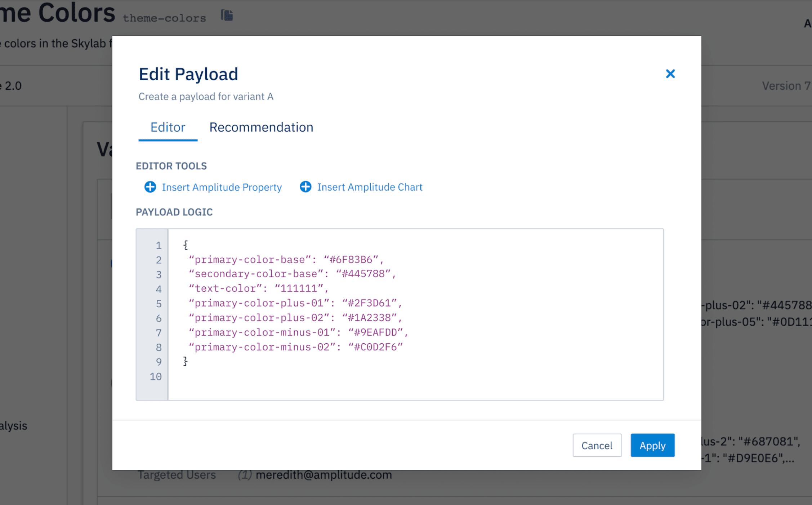
Task: Click the Version 7 label
Action: 785,86
